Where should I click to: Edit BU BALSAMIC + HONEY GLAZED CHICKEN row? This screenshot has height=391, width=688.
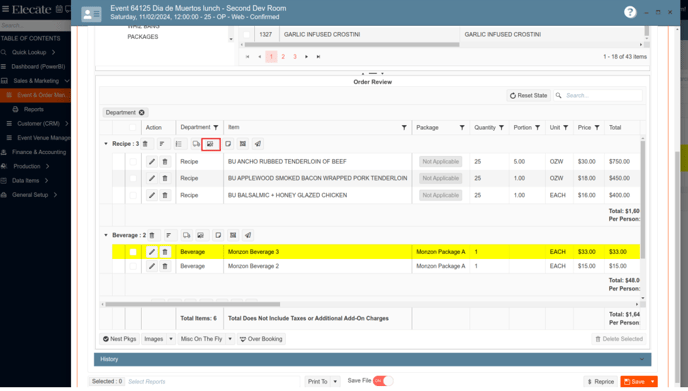151,195
